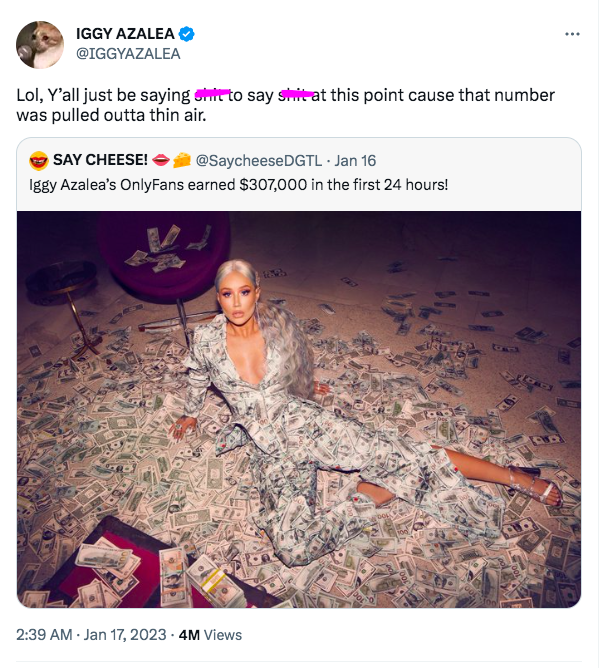Open the quoted tweet's money-covered photo

(x=299, y=408)
